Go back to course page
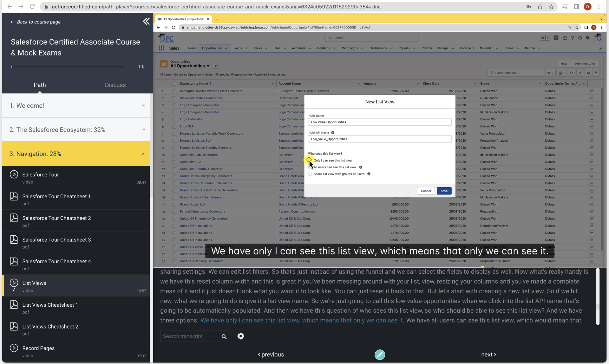 pyautogui.click(x=36, y=22)
